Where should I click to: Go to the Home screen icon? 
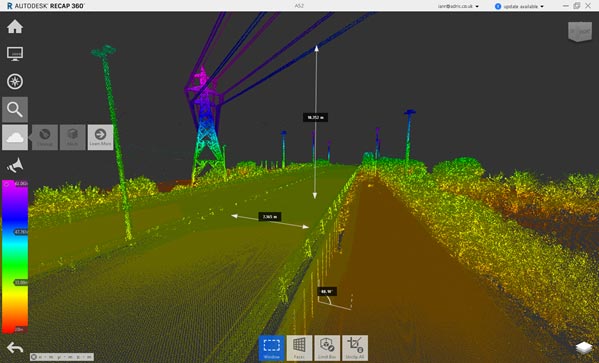15,27
